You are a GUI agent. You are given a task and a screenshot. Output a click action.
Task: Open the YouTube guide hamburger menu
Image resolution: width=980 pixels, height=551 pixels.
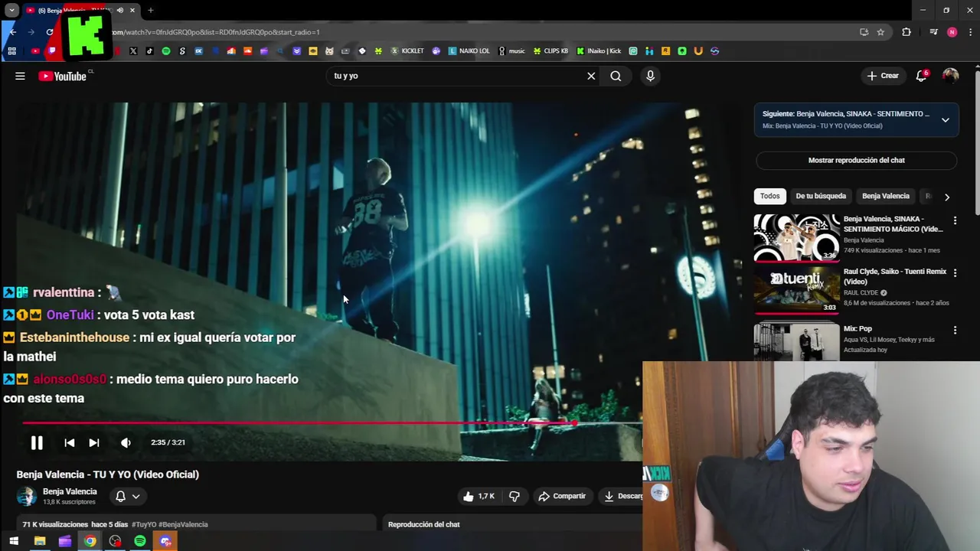coord(20,76)
